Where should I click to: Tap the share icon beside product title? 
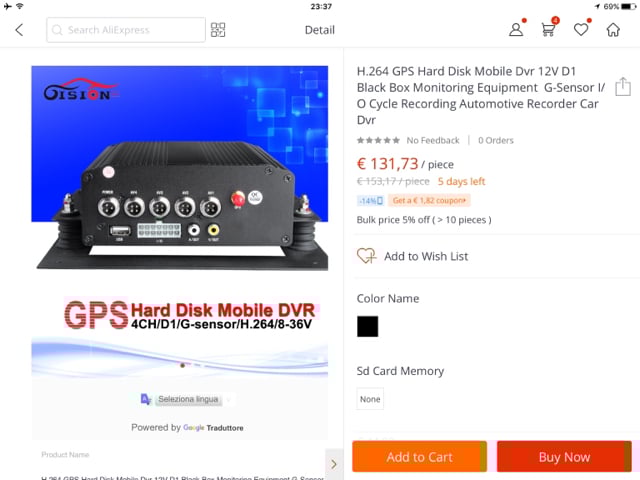click(x=623, y=87)
